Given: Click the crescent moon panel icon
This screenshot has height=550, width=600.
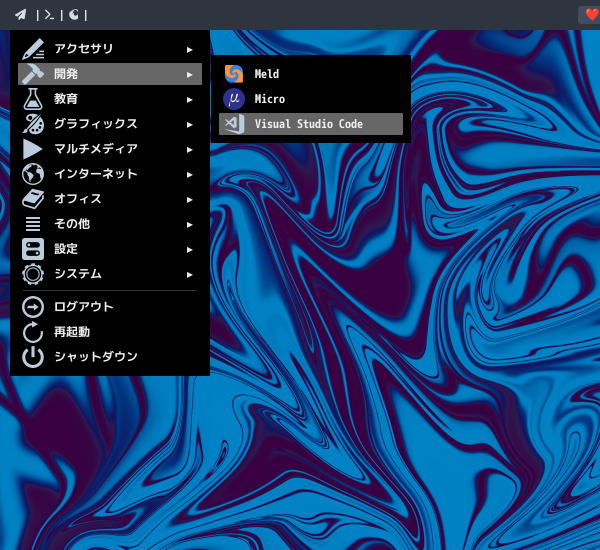Looking at the screenshot, I should [74, 15].
